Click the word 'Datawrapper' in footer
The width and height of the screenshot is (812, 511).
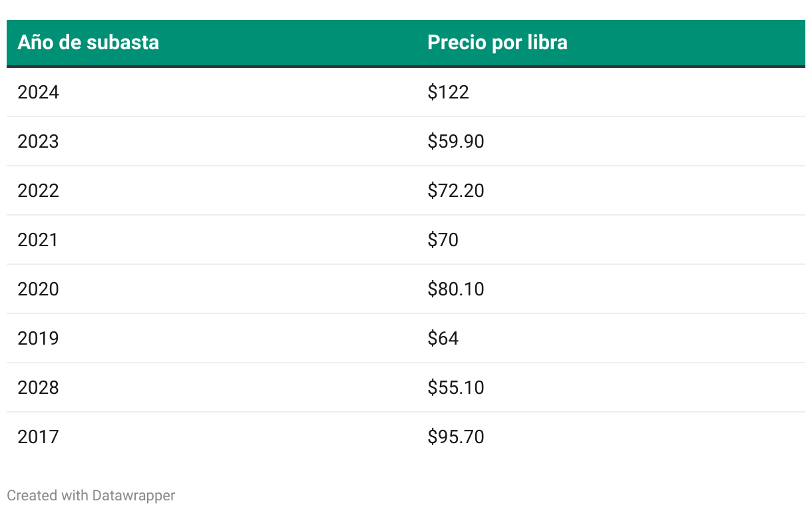click(x=134, y=495)
